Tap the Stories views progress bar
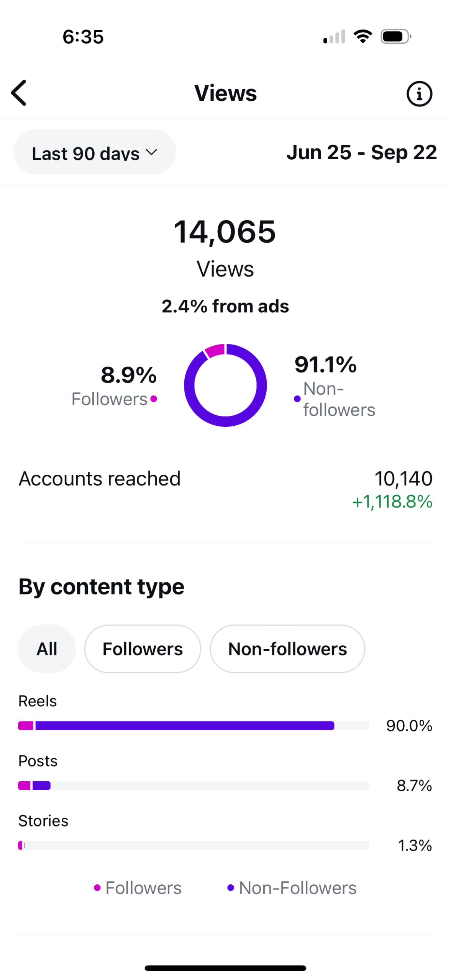451x980 pixels. (x=194, y=845)
